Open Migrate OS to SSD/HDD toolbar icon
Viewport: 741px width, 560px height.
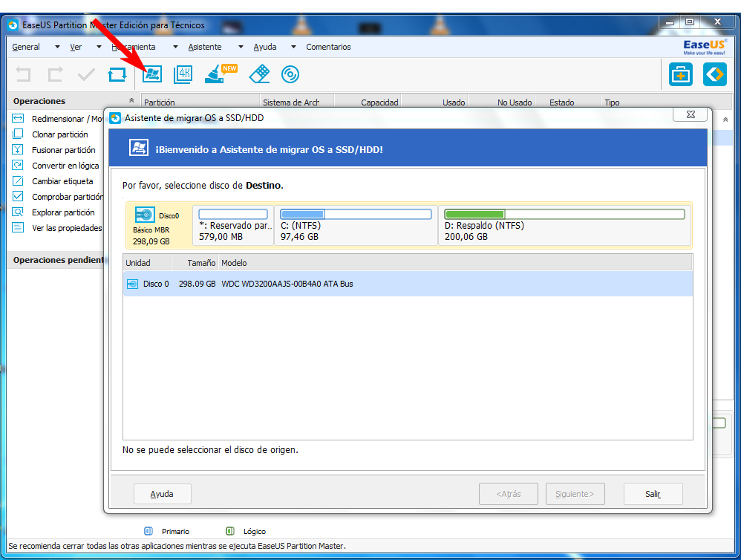click(x=151, y=74)
